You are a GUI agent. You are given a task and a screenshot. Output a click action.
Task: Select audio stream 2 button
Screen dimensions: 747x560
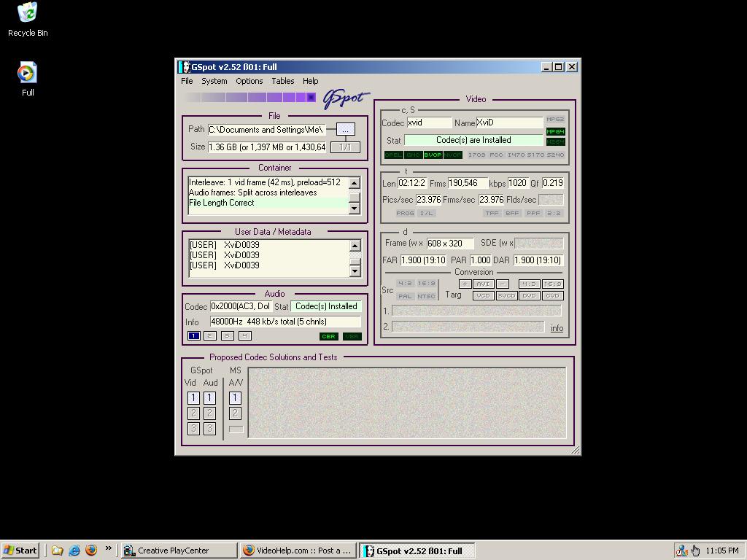click(x=209, y=335)
